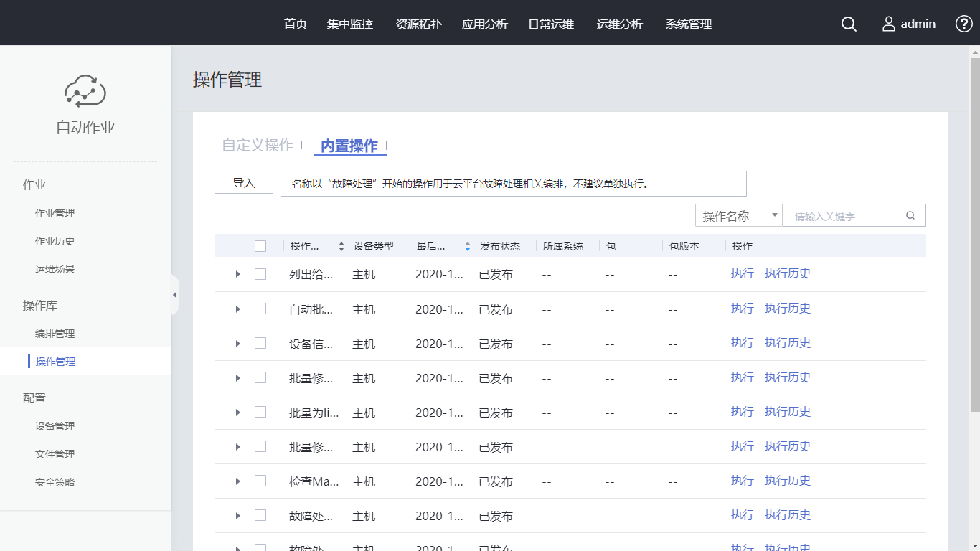Check the checkbox for the 列出给 row
This screenshot has height=551, width=980.
tap(260, 274)
